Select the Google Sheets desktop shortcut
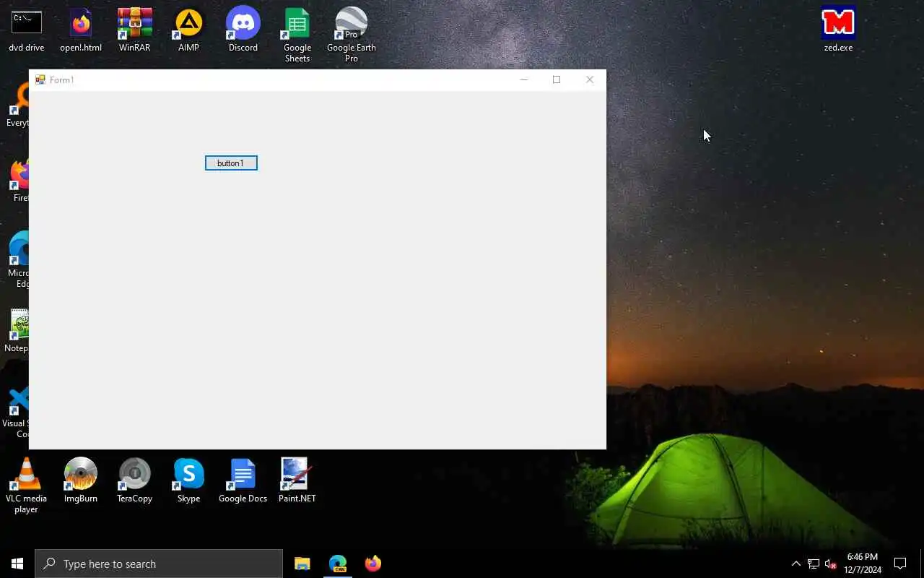Image resolution: width=924 pixels, height=578 pixels. pos(297,35)
